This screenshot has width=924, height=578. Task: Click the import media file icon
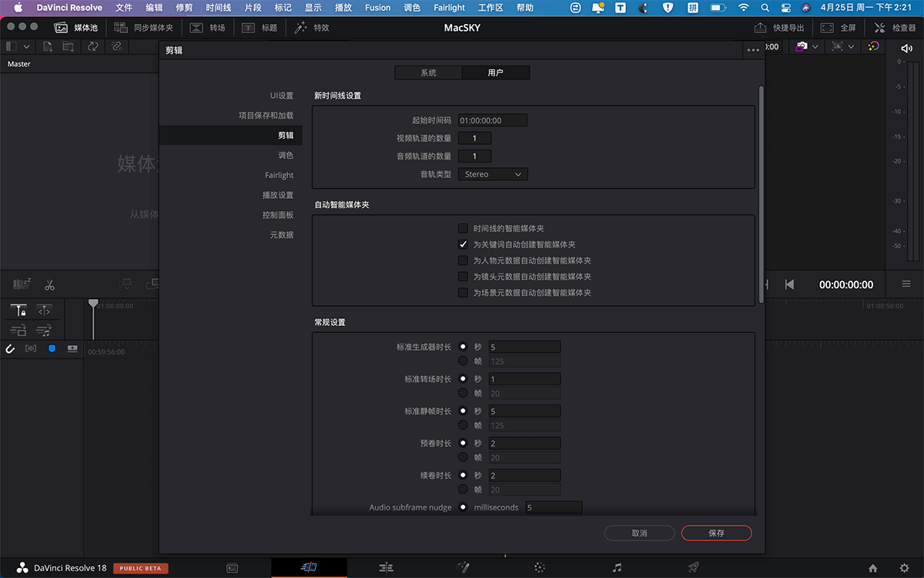coord(48,46)
